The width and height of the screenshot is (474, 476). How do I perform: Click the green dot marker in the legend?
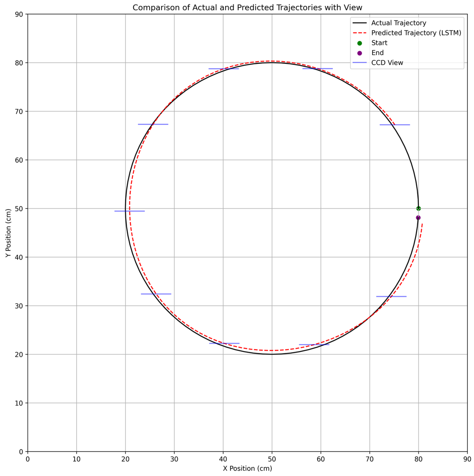tap(359, 43)
